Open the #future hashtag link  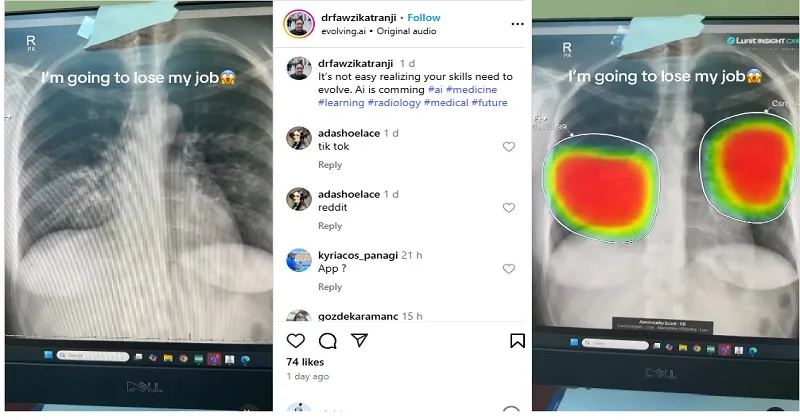pos(489,103)
